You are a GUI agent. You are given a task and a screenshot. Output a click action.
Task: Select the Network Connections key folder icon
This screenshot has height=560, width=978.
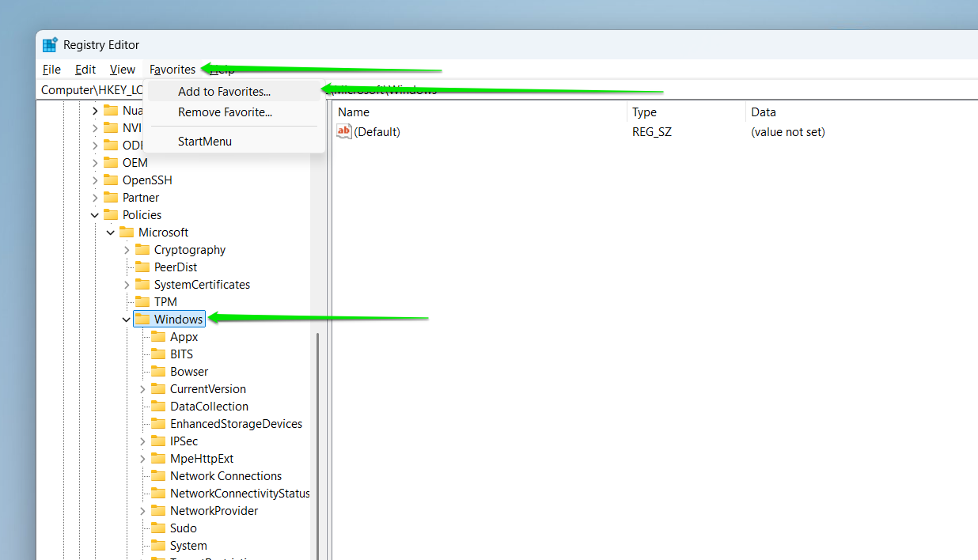[x=158, y=476]
